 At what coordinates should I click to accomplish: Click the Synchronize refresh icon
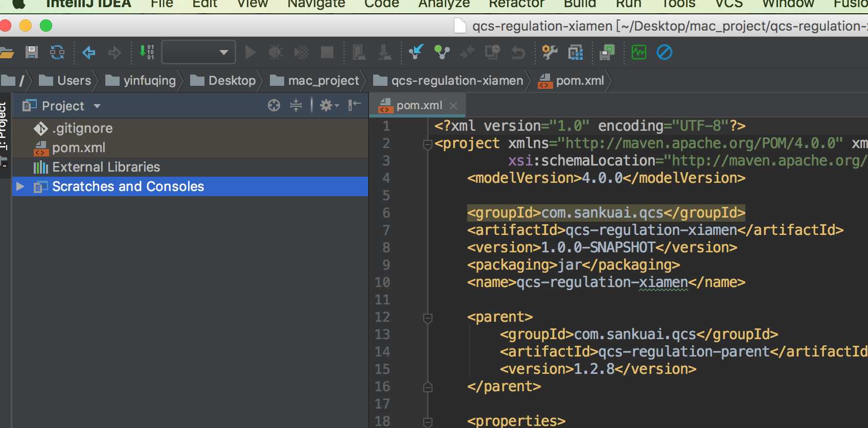57,52
